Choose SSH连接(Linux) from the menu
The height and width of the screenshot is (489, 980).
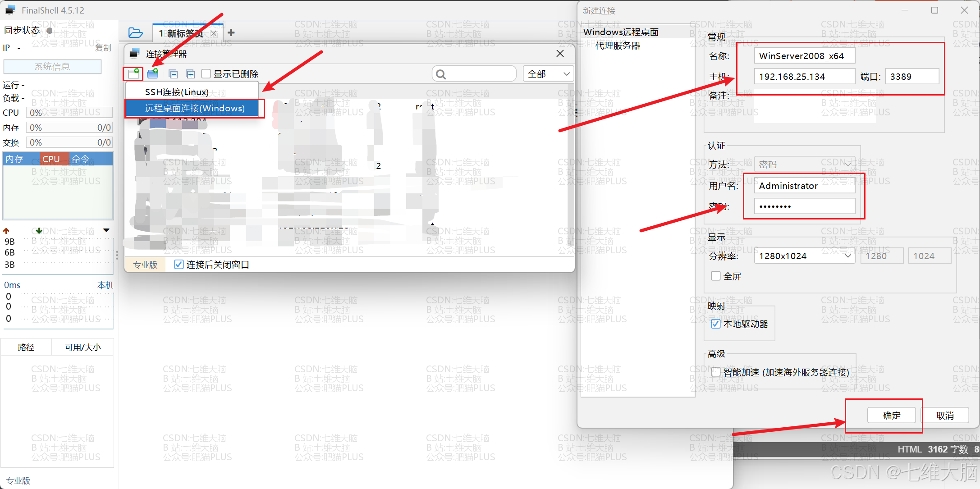177,92
